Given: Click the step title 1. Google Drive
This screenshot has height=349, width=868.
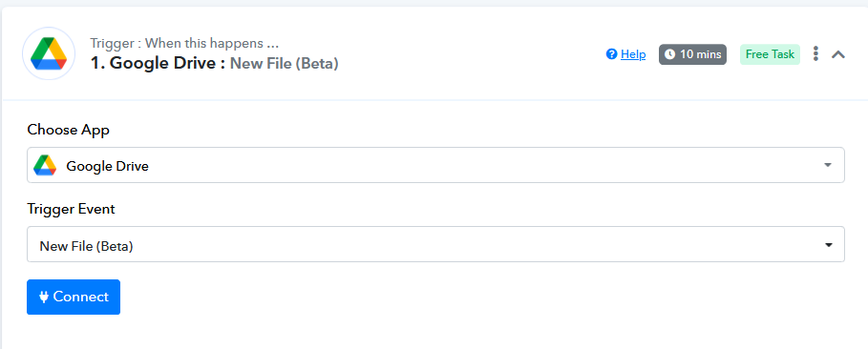Looking at the screenshot, I should point(159,63).
